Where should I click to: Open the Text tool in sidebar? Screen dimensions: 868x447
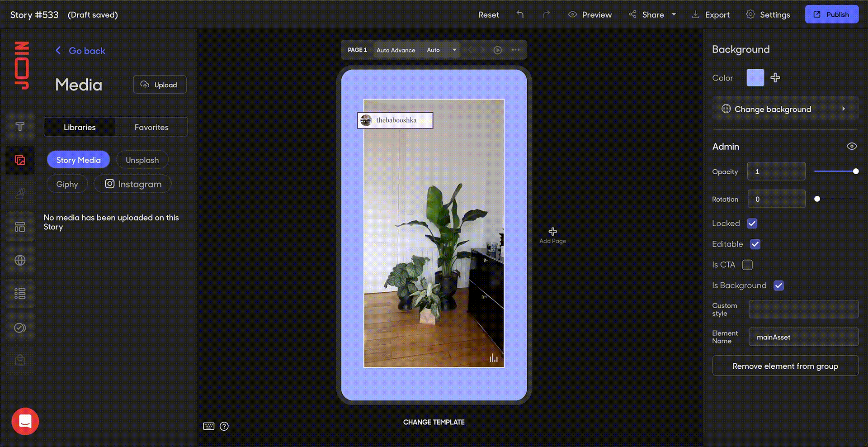point(20,127)
